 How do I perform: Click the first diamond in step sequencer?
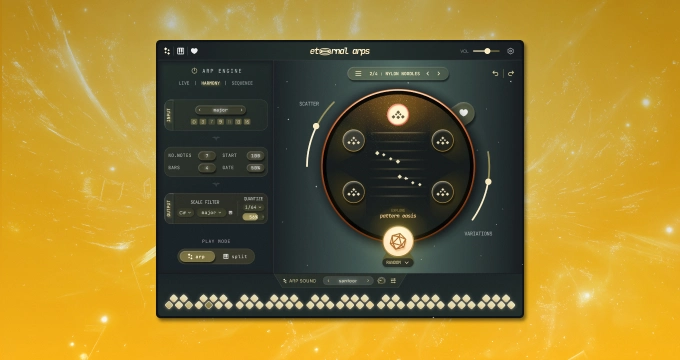pos(169,305)
